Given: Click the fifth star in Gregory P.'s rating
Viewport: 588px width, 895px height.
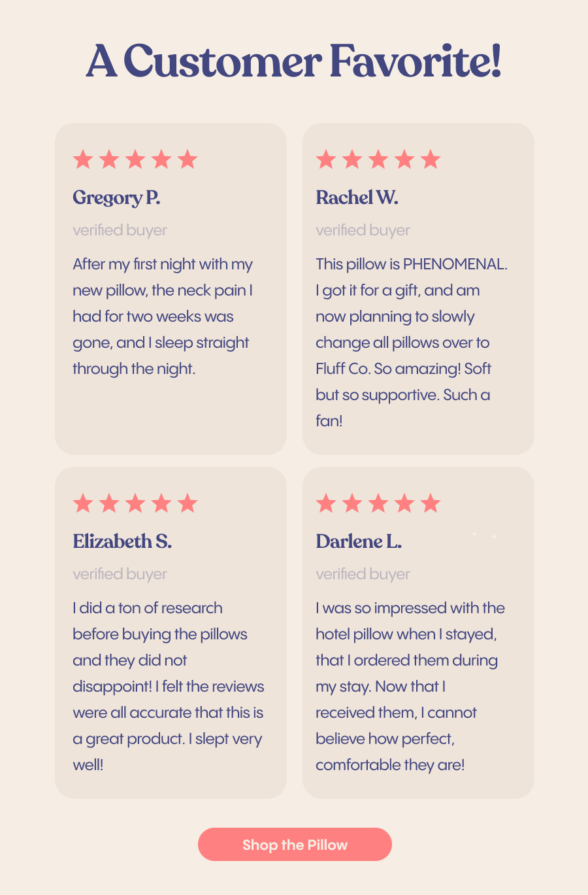Looking at the screenshot, I should point(188,159).
